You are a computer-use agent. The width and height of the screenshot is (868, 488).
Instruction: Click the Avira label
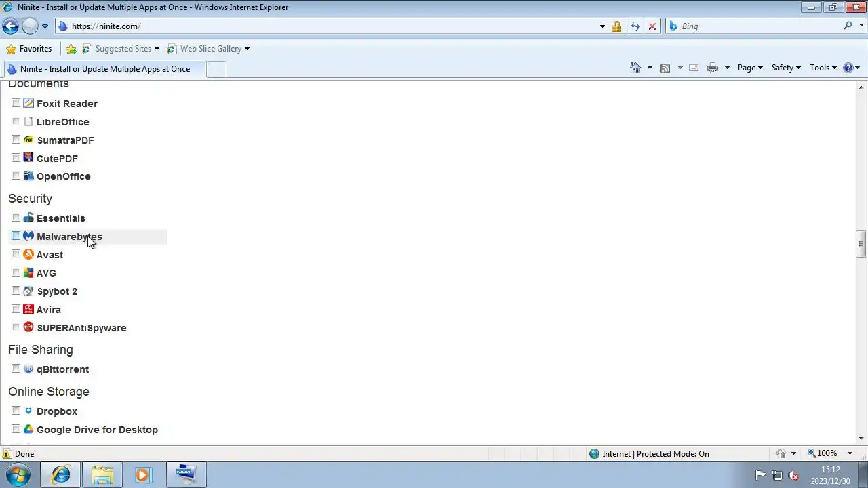click(49, 310)
